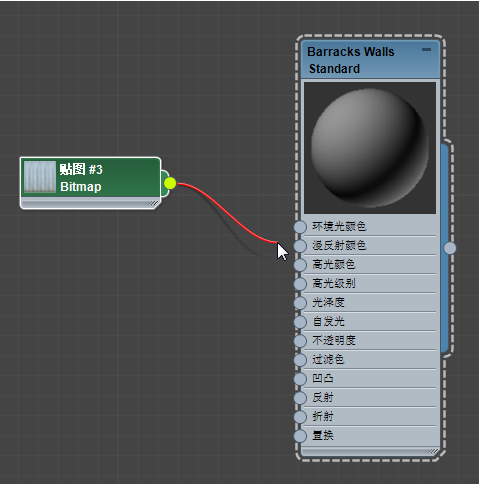Click the Barracks Walls node resize grip
Image resolution: width=480 pixels, height=484 pixels.
pyautogui.click(x=432, y=452)
